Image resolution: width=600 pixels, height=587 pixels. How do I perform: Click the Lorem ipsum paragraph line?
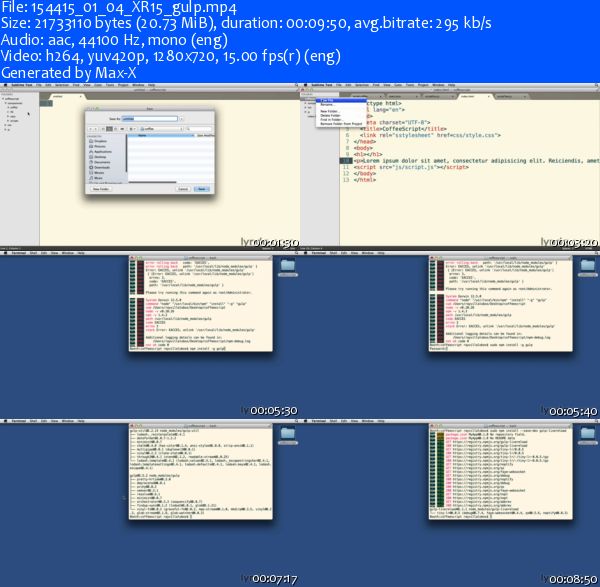pos(476,161)
